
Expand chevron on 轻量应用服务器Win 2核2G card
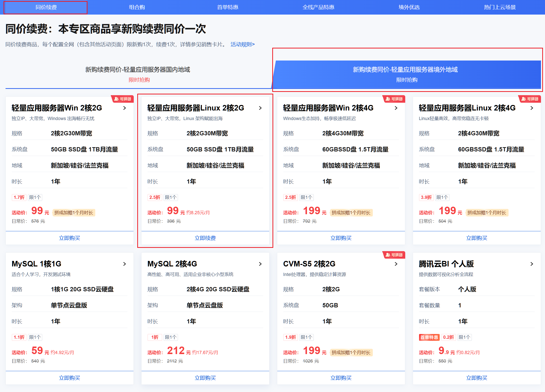click(x=124, y=108)
